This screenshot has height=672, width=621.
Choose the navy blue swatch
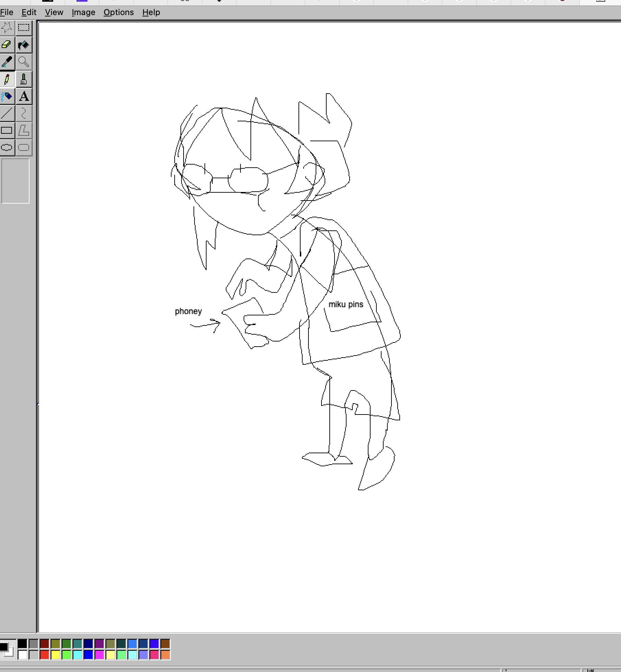tap(89, 644)
